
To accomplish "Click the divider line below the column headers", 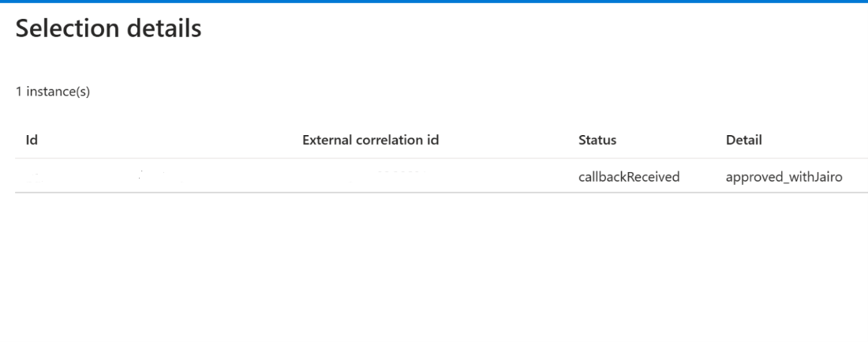I will pos(434,158).
